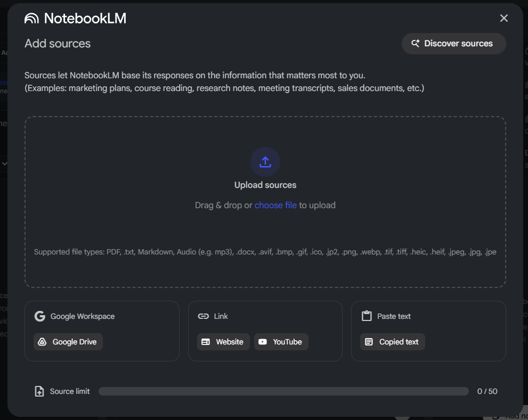This screenshot has height=420, width=528.
Task: Add a source from Google Drive
Action: [x=68, y=342]
